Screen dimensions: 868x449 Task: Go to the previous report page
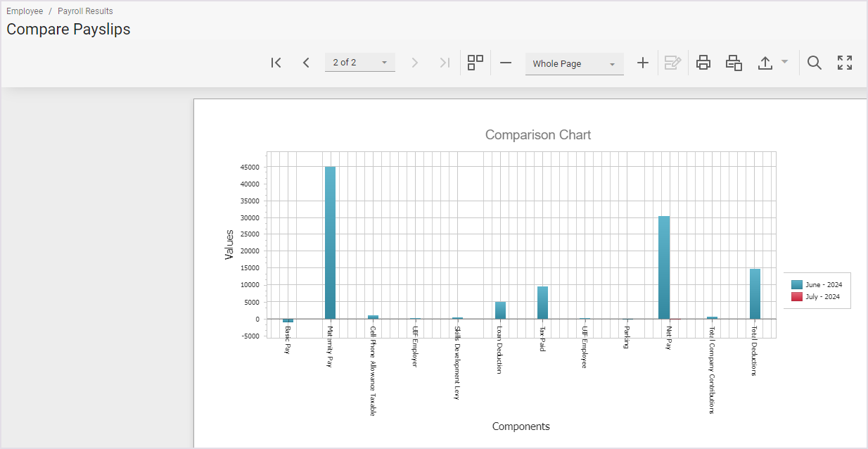(306, 63)
